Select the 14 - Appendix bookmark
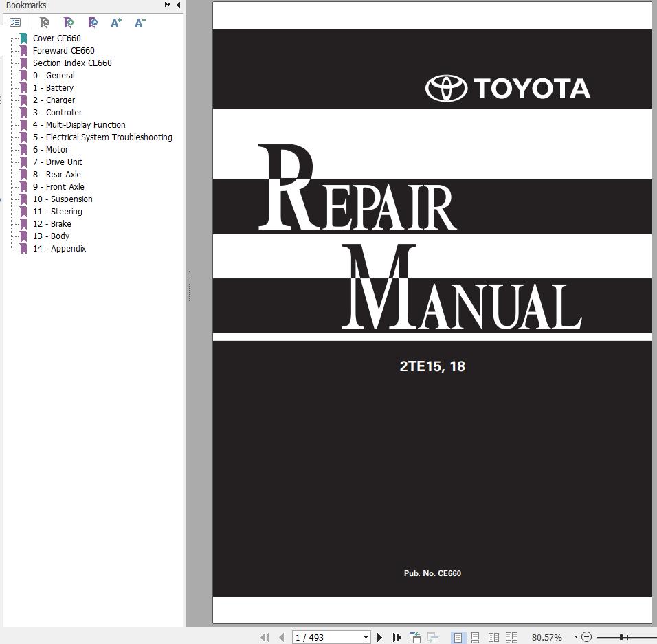The image size is (657, 644). pyautogui.click(x=60, y=249)
